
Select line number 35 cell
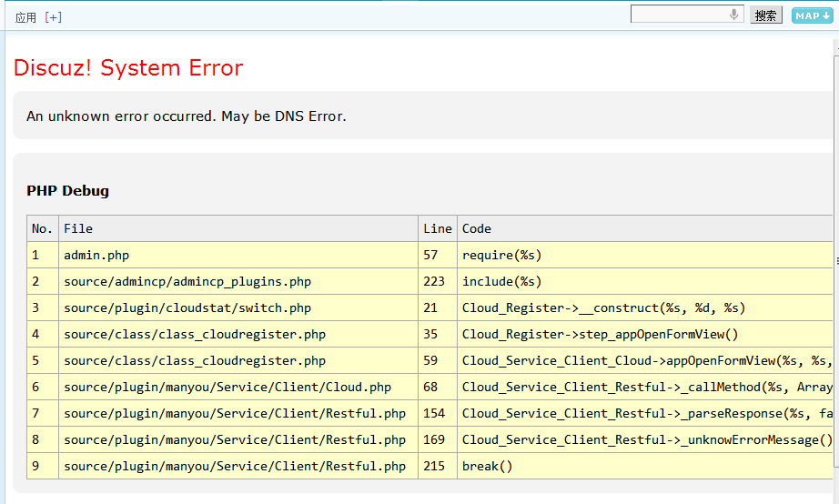(438, 334)
